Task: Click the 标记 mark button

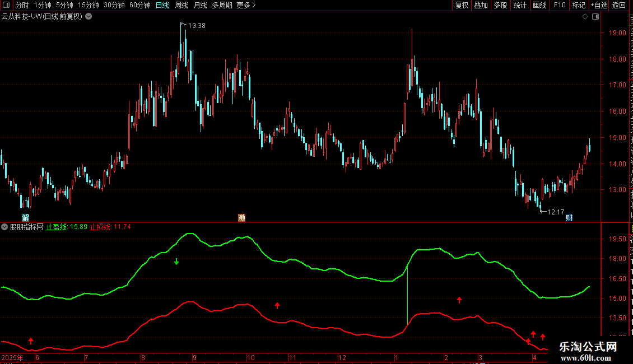Action: 579,5
